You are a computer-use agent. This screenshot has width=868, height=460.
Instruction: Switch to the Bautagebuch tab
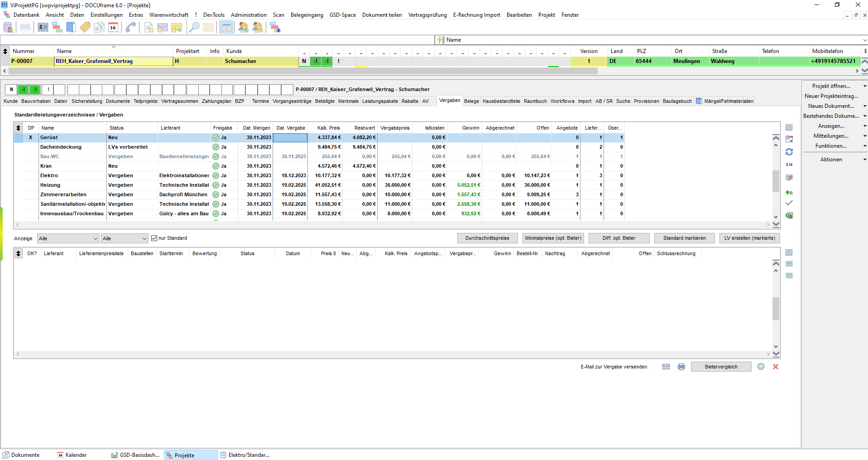677,101
